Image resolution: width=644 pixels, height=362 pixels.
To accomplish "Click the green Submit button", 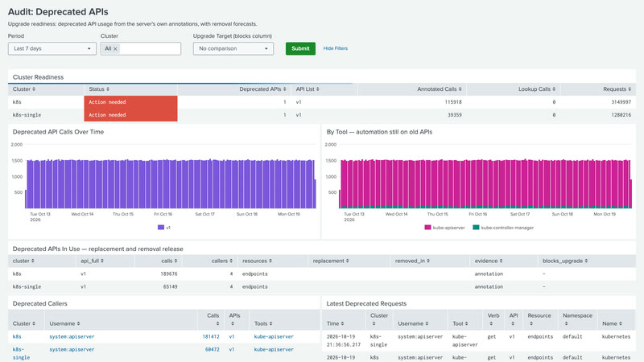I will (300, 48).
